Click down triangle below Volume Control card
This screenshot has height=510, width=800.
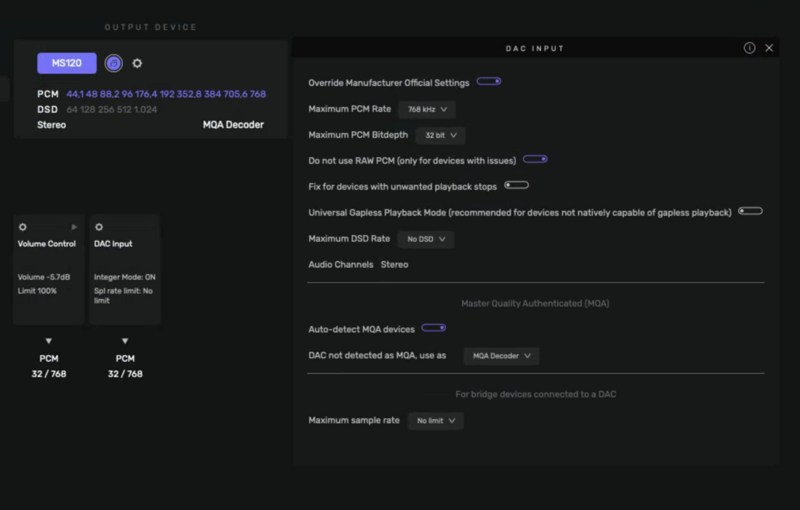pyautogui.click(x=48, y=341)
